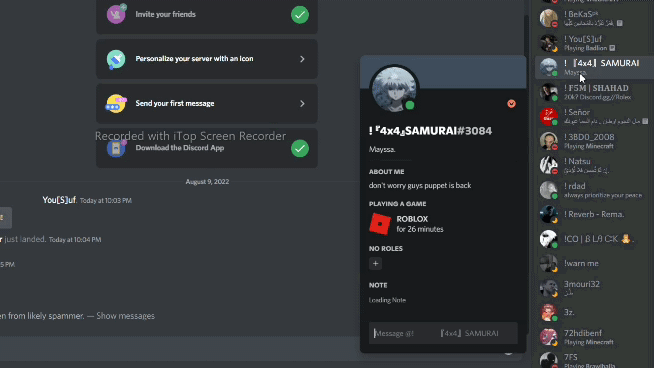Click the green check on Download the Discord App
The height and width of the screenshot is (368, 654).
click(x=300, y=149)
